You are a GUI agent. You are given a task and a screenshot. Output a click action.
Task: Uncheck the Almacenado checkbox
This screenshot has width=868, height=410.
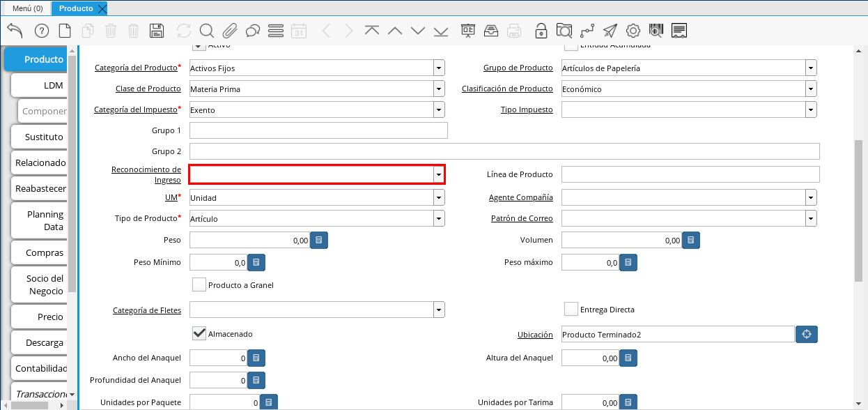coord(199,333)
